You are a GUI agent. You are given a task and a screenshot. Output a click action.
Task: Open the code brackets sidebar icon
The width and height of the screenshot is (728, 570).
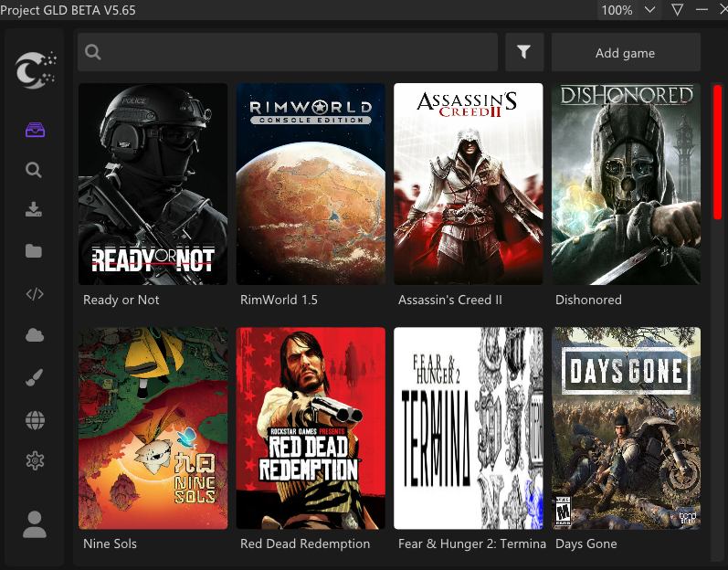[35, 294]
